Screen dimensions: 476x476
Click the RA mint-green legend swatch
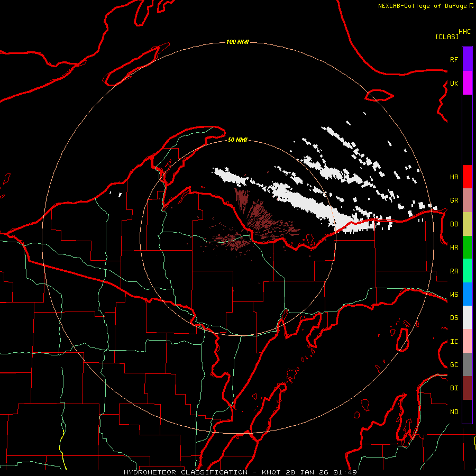(467, 271)
